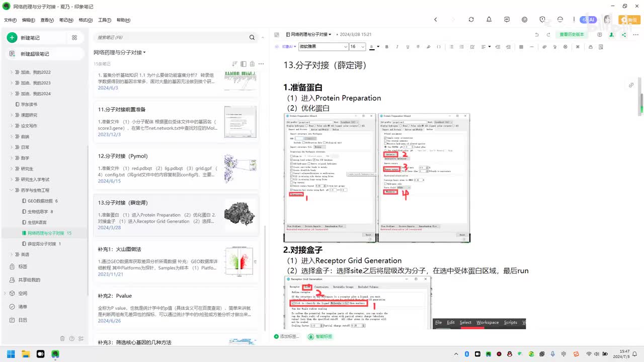The width and height of the screenshot is (644, 362).
Task: Open the 工具(T) menu
Action: point(104,20)
